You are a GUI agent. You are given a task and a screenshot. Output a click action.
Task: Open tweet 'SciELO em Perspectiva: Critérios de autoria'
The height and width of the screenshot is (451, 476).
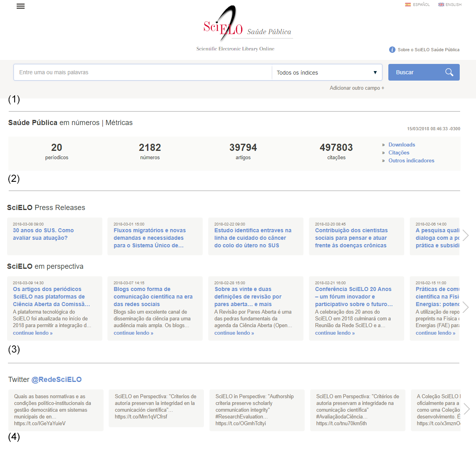tap(358, 410)
